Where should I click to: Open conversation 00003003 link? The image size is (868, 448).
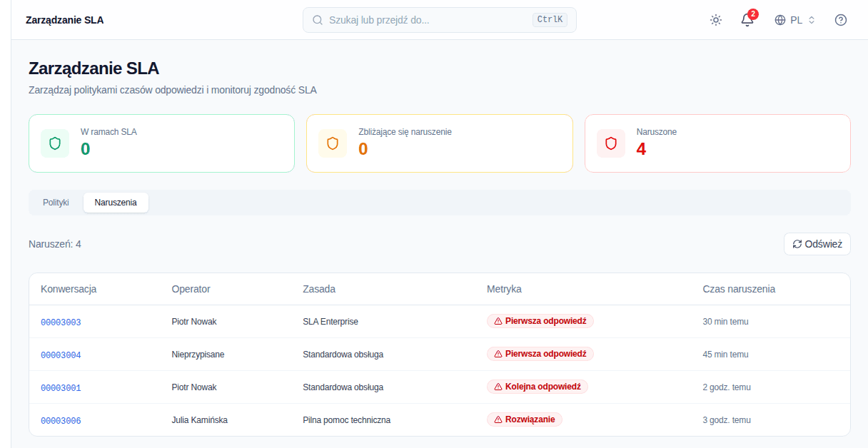point(61,322)
